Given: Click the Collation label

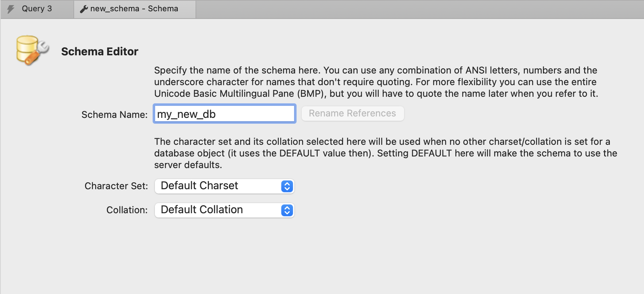Looking at the screenshot, I should (x=127, y=210).
